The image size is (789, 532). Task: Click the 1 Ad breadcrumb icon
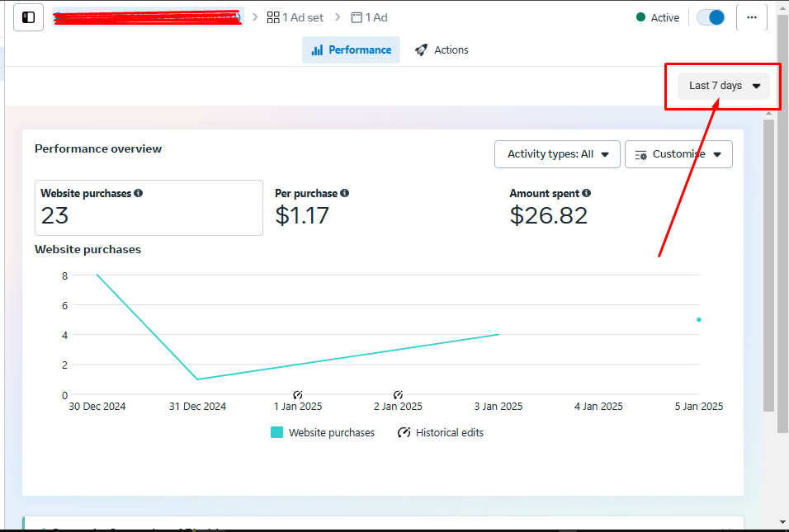tap(357, 17)
